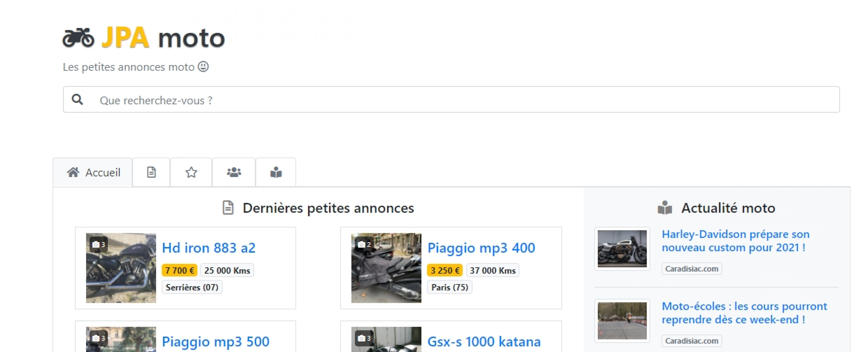Open the star favorites tab
Screen dimensions: 868x352
pyautogui.click(x=191, y=173)
